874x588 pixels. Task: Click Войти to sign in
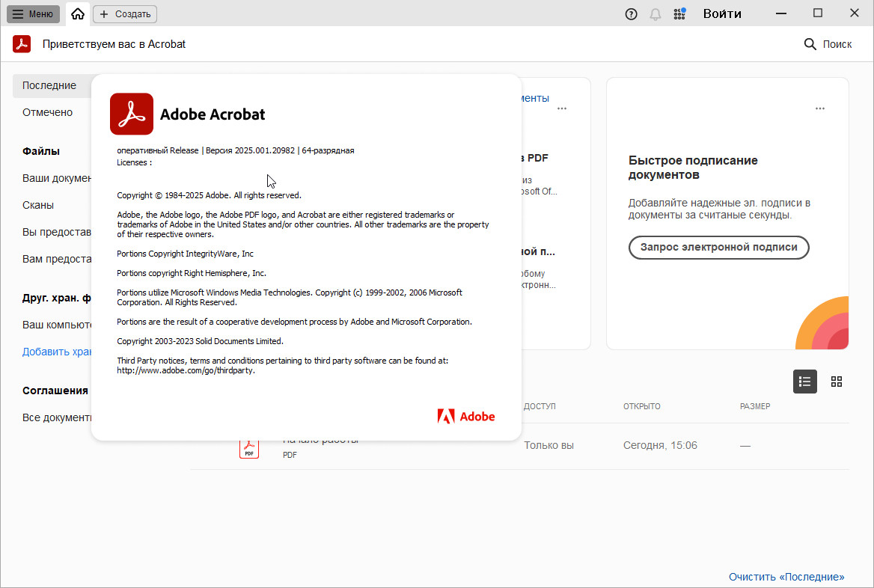point(722,14)
